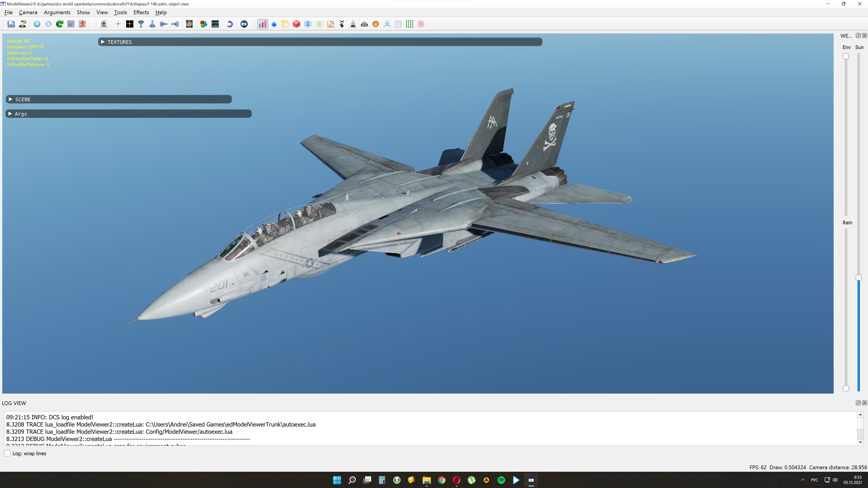This screenshot has width=868, height=488.
Task: Open File Explorer from the taskbar
Action: click(x=427, y=480)
